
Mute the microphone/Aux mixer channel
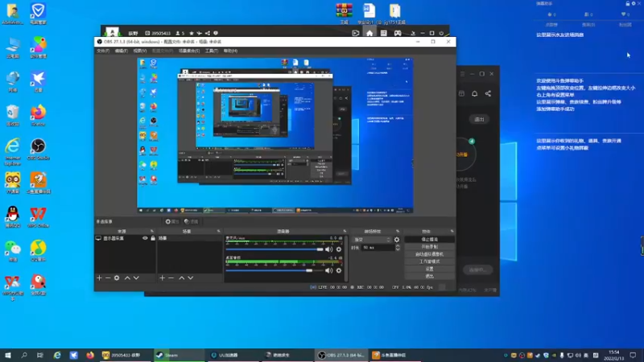coord(329,249)
